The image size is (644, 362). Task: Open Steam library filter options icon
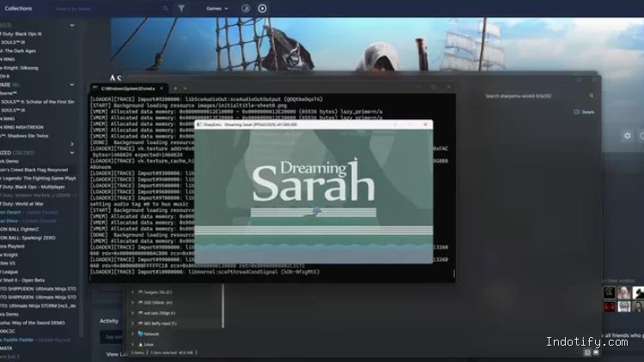point(181,9)
